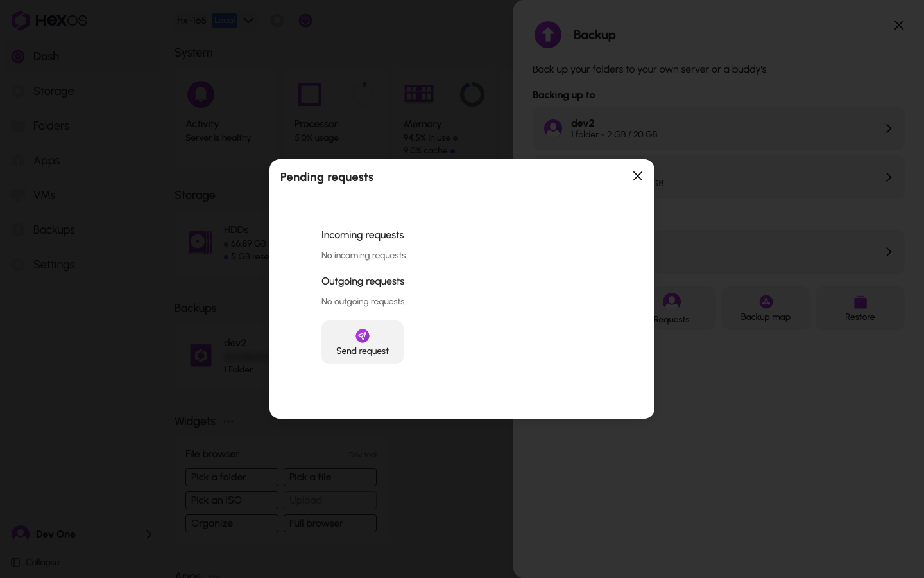This screenshot has width=924, height=578.
Task: Click the Local badge
Action: 225,21
